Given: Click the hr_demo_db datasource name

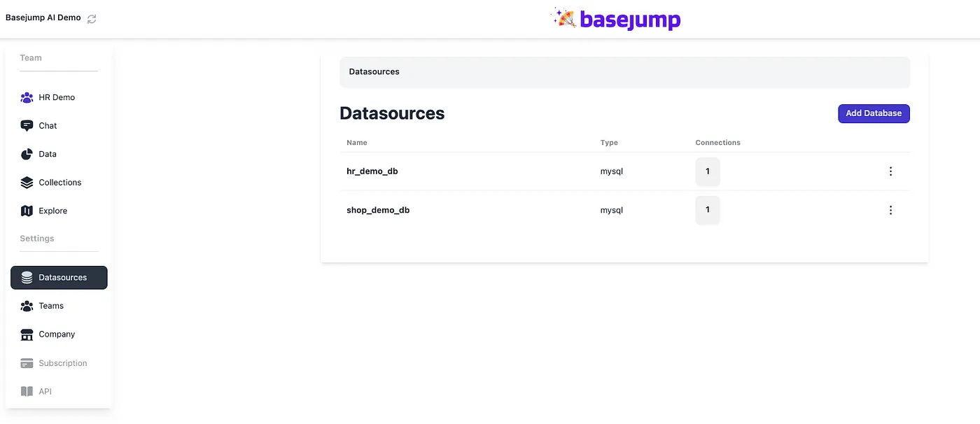Looking at the screenshot, I should pyautogui.click(x=372, y=171).
